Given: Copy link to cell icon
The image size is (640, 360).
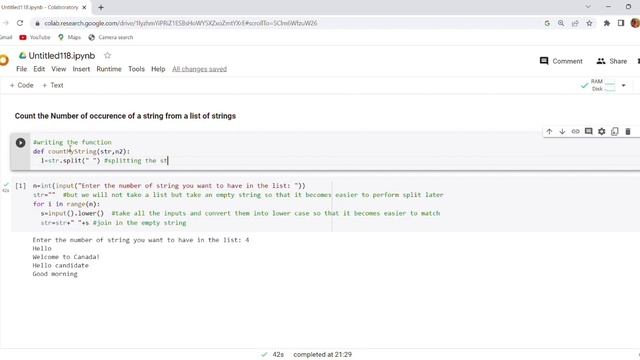Looking at the screenshot, I should pos(575,131).
